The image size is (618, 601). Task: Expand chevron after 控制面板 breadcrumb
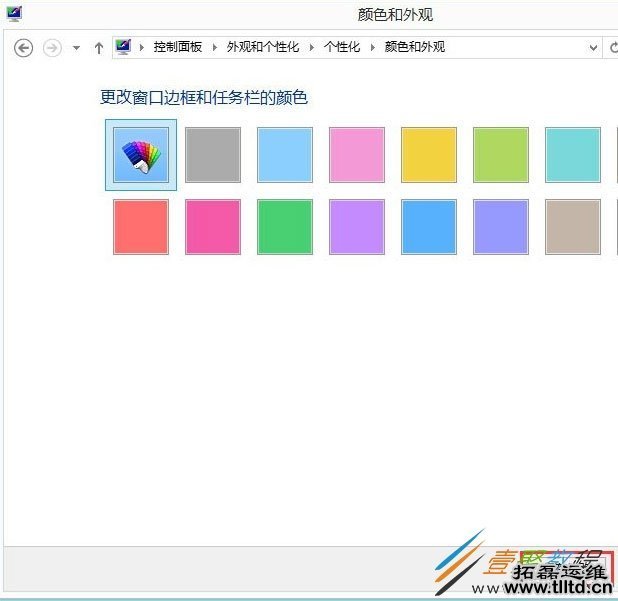click(x=215, y=48)
